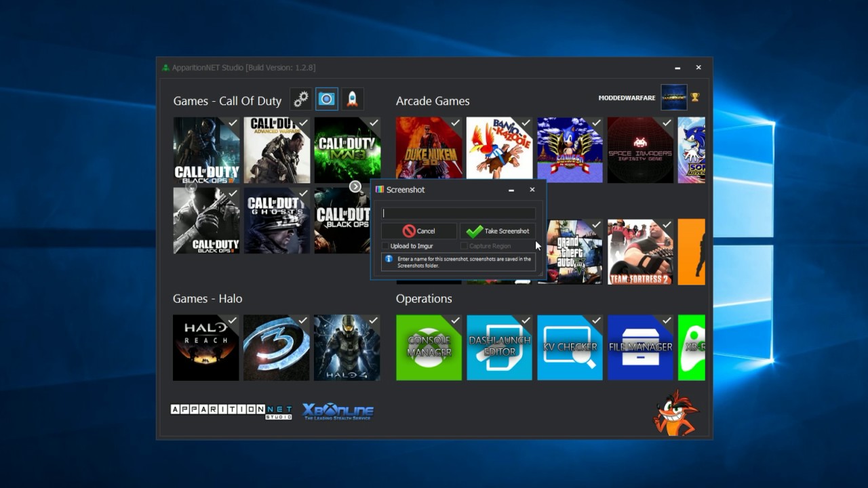
Task: Open Space Invaders Infinity Gene tile
Action: pyautogui.click(x=641, y=150)
